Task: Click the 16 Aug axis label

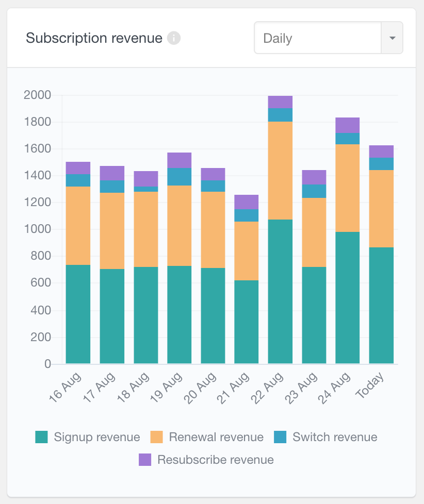Action: pyautogui.click(x=66, y=387)
